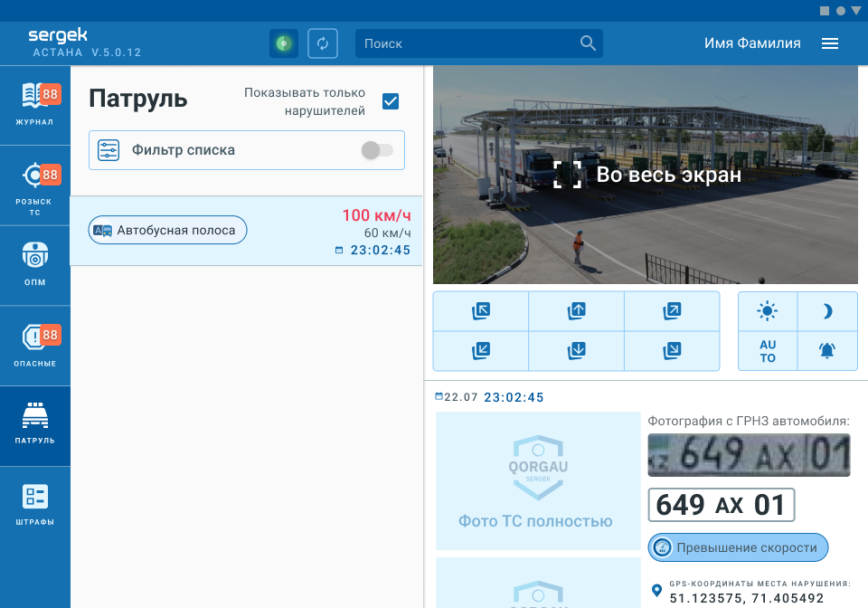The width and height of the screenshot is (868, 608).
Task: Click the green status indicator button
Action: 284,43
